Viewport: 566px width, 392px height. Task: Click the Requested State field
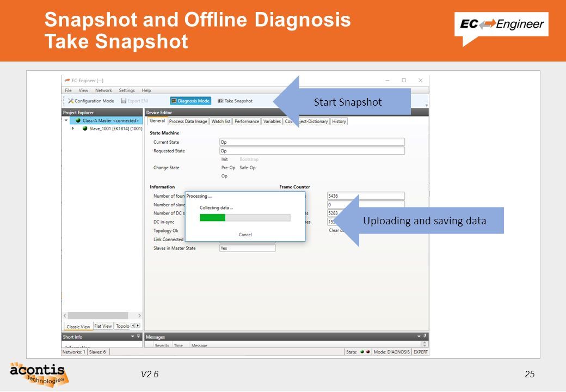[312, 150]
